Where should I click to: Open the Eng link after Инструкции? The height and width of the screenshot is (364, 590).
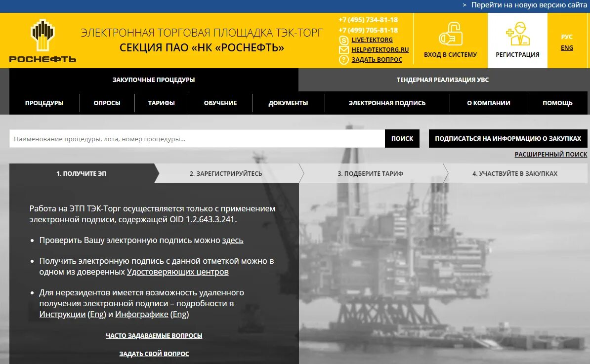pos(97,314)
